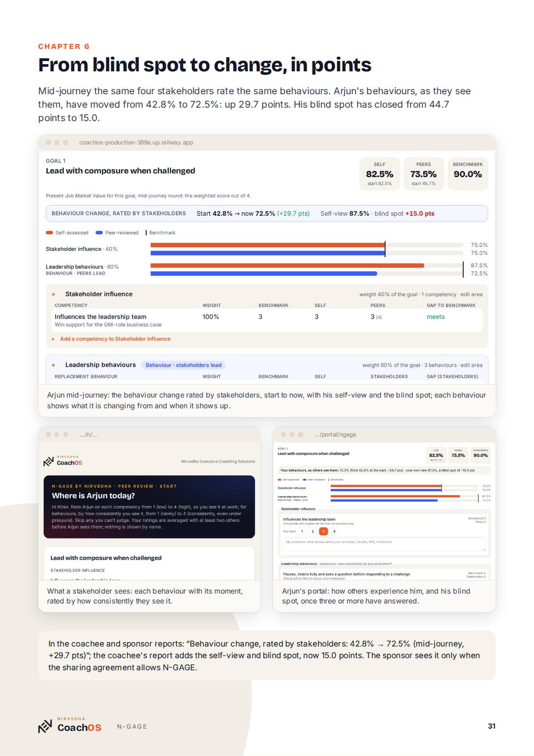Click the CoachOS logo in stakeholder panel
This screenshot has width=534, height=756.
coord(63,461)
